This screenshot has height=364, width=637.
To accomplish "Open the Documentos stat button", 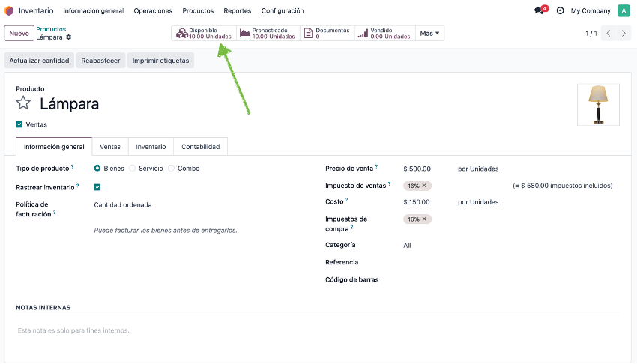I will point(327,33).
